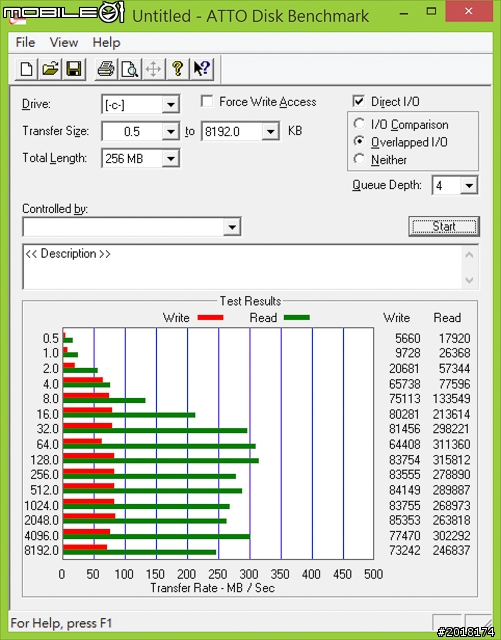Click the Test Results group title

coord(250,301)
